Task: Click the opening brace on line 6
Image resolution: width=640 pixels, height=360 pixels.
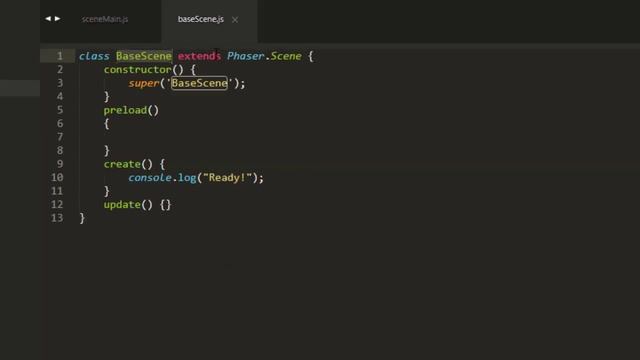Action: click(x=107, y=124)
